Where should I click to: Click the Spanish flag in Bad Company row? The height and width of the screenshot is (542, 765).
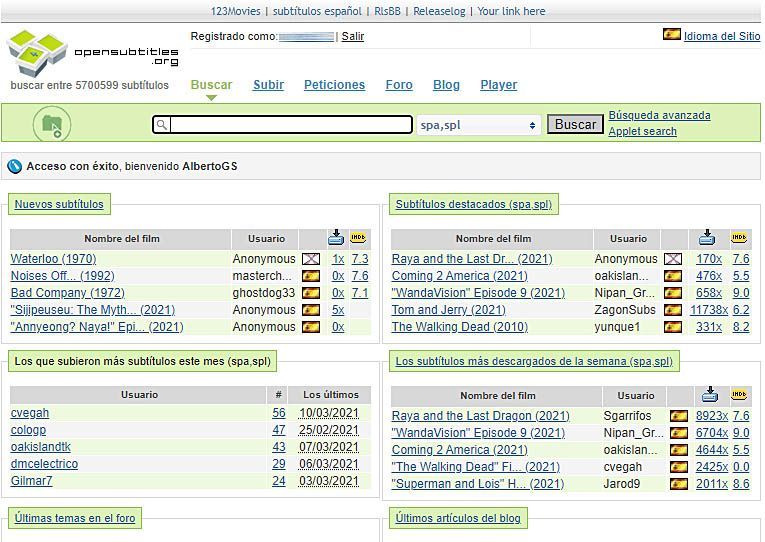pyautogui.click(x=311, y=293)
